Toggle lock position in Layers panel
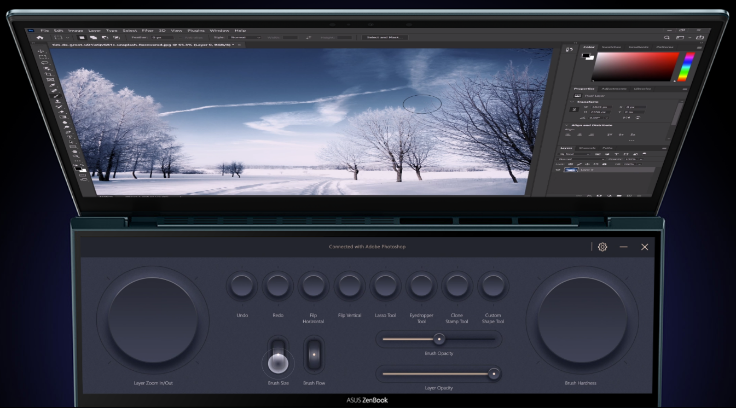This screenshot has height=408, width=736. (587, 164)
